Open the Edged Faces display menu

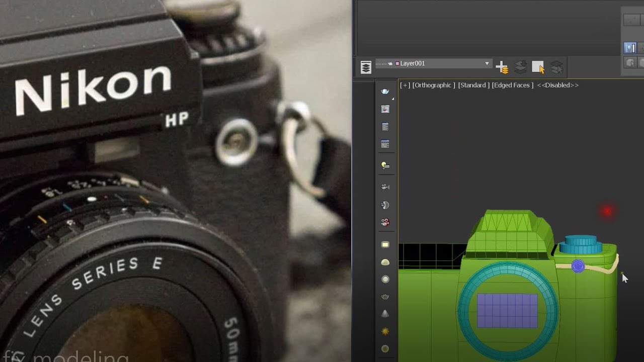[x=512, y=85]
